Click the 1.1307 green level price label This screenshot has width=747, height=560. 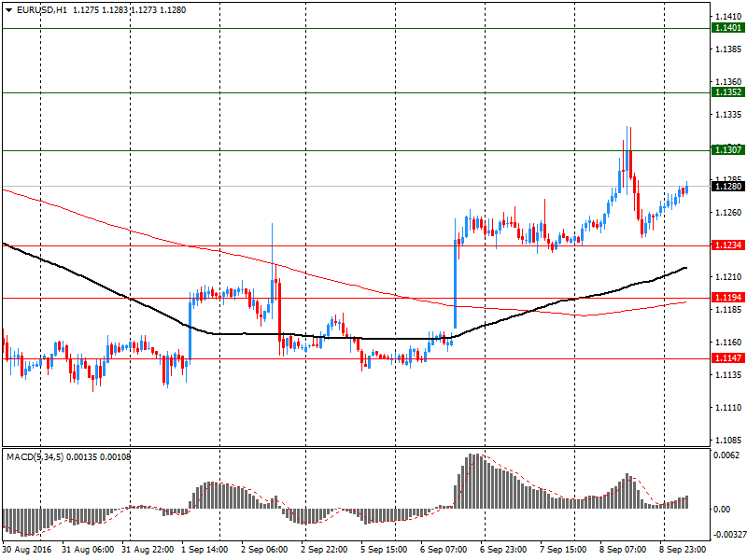tap(727, 150)
